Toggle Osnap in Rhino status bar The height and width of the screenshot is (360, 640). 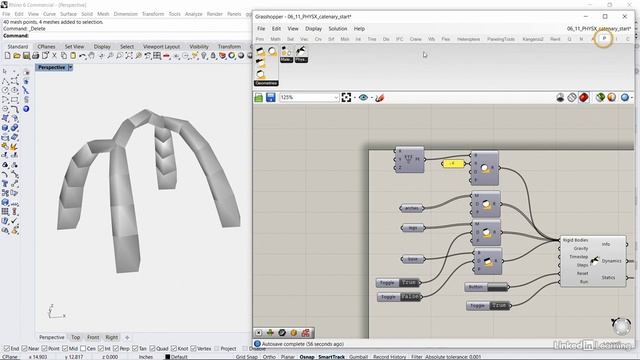click(307, 357)
